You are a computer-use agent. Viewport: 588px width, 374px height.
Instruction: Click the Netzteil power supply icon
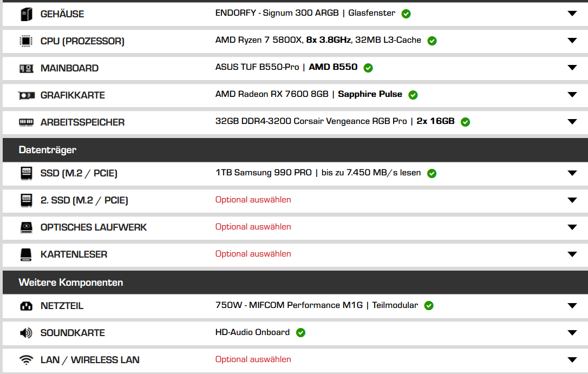pyautogui.click(x=26, y=306)
